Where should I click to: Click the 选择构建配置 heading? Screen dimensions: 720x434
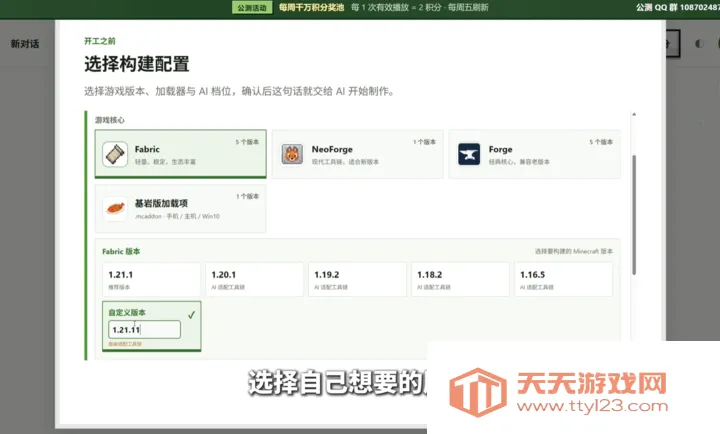(x=137, y=64)
